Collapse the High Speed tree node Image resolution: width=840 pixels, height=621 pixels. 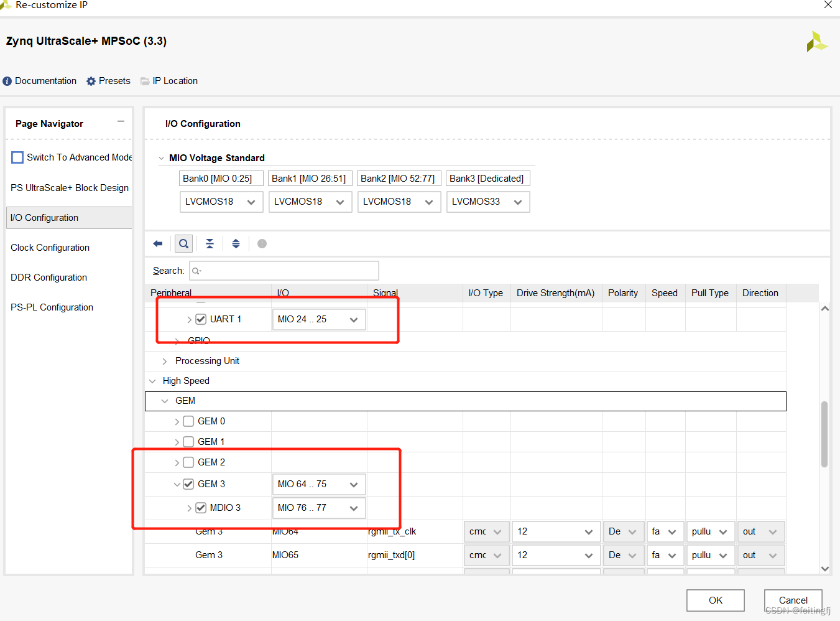click(152, 381)
